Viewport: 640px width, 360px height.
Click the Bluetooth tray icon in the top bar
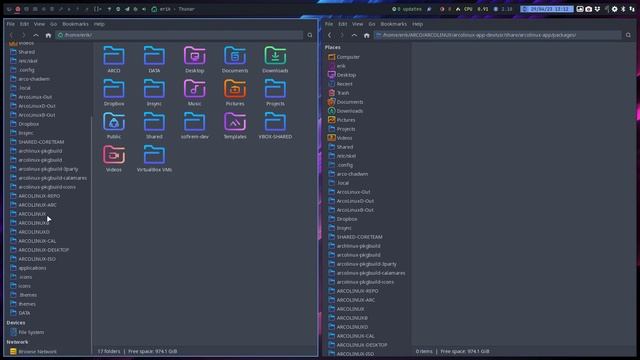pyautogui.click(x=623, y=9)
